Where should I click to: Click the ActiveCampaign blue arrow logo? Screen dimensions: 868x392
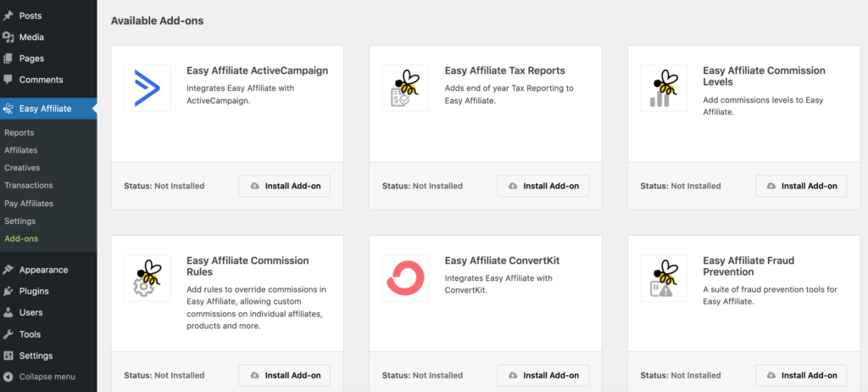pos(147,88)
